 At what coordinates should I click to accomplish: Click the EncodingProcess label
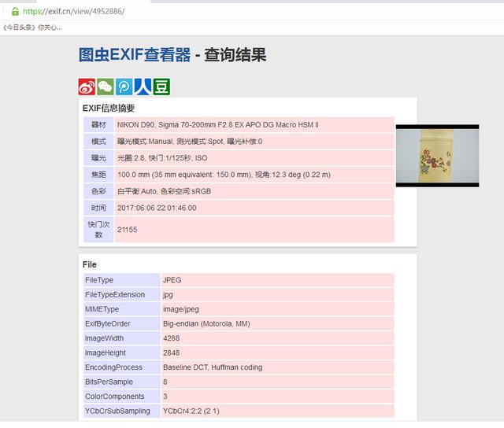[x=122, y=367]
